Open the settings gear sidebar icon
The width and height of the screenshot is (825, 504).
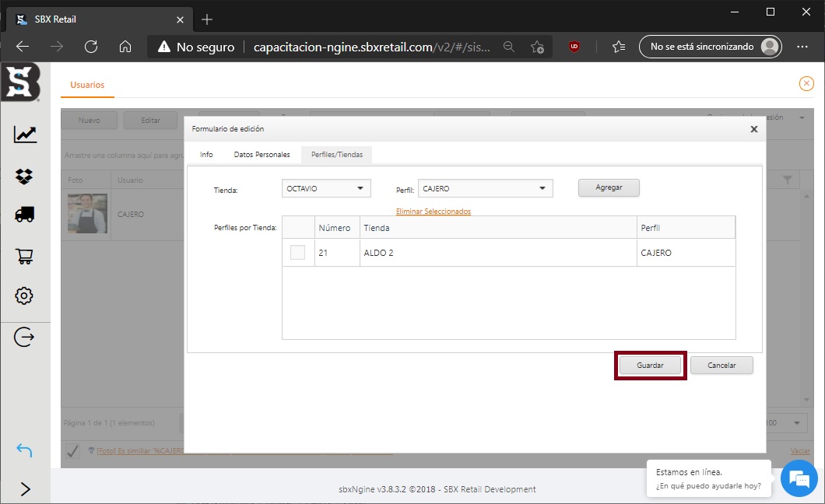point(23,296)
